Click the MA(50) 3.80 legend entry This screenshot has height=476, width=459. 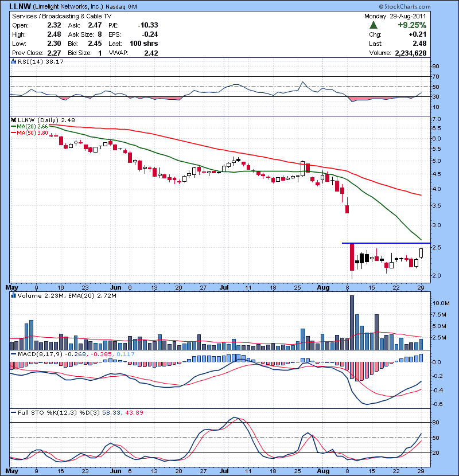[29, 132]
